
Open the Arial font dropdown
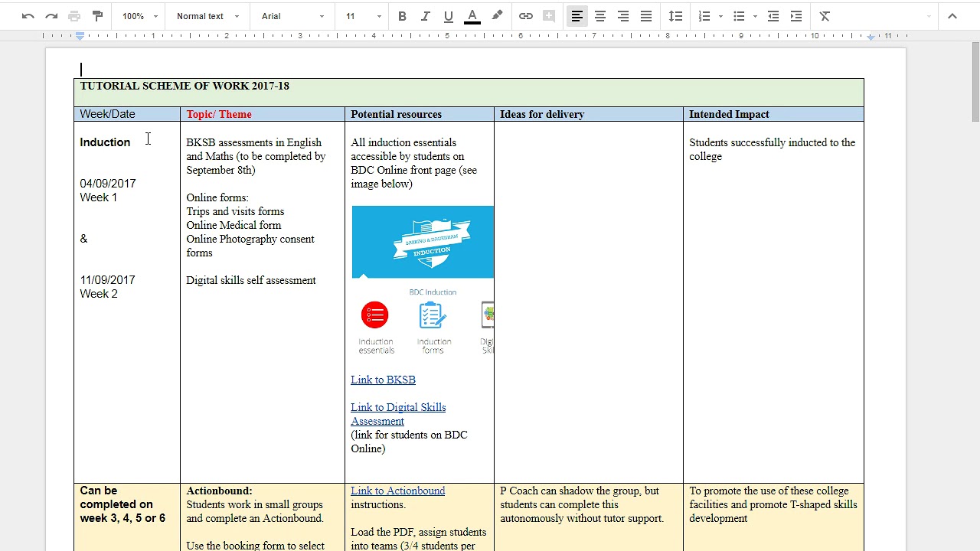point(293,16)
